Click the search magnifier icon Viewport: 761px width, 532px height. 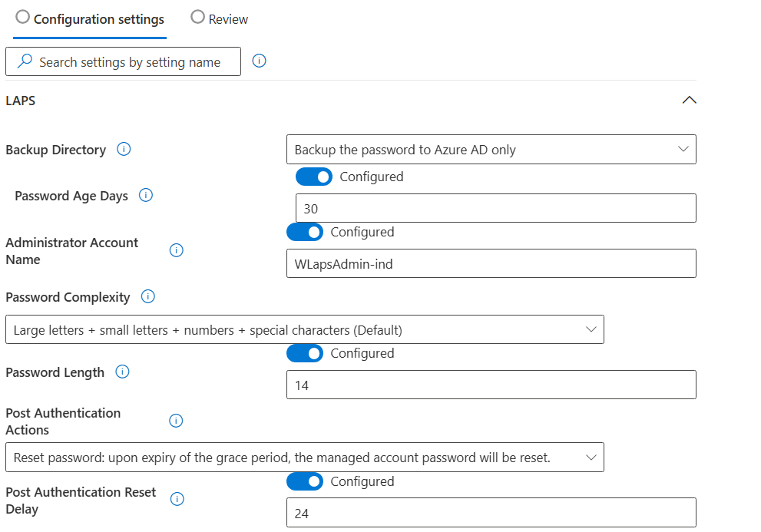coord(25,61)
